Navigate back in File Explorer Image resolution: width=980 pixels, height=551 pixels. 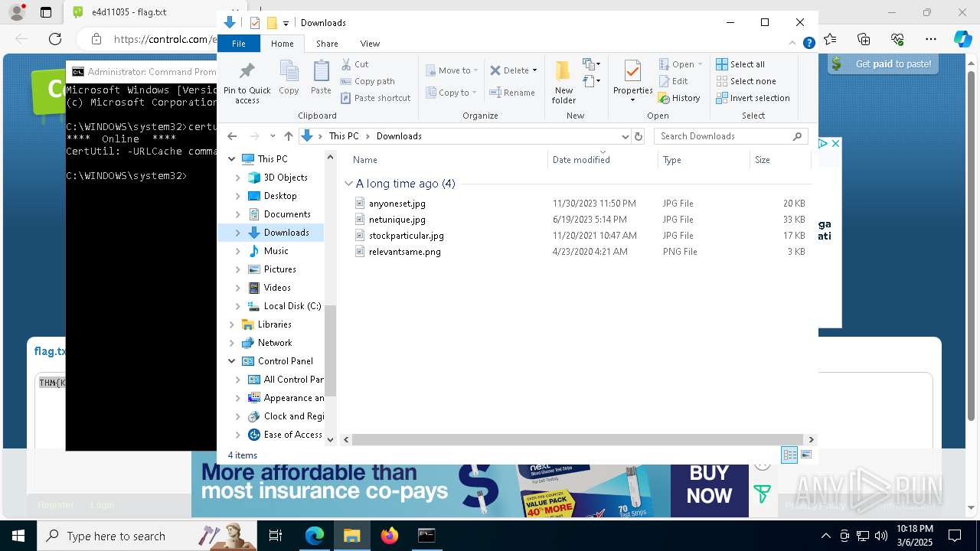[x=232, y=136]
